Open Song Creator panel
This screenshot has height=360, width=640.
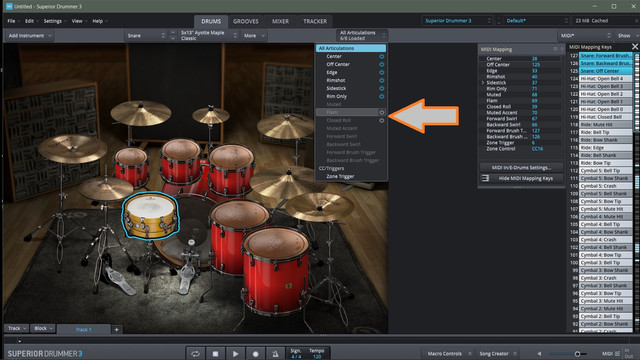497,353
